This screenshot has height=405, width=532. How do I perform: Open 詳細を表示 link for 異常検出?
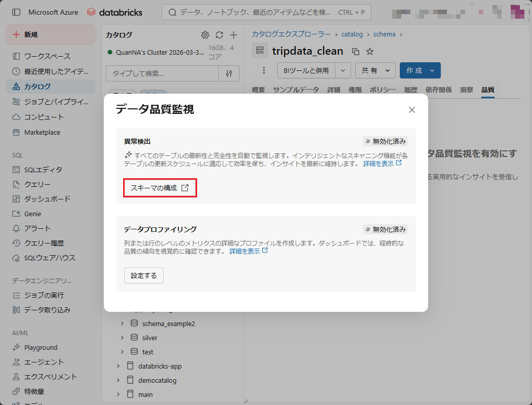click(382, 164)
